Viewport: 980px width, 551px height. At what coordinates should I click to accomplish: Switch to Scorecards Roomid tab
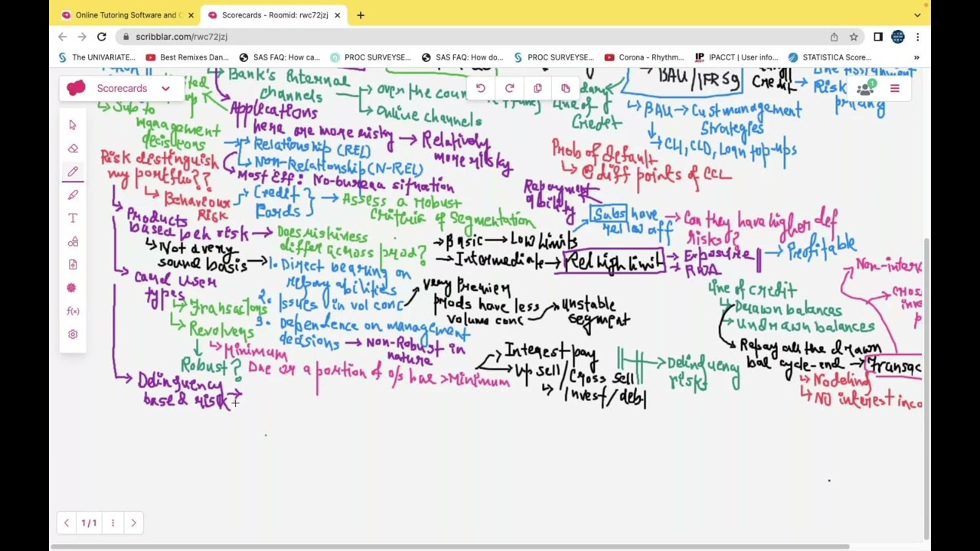273,15
